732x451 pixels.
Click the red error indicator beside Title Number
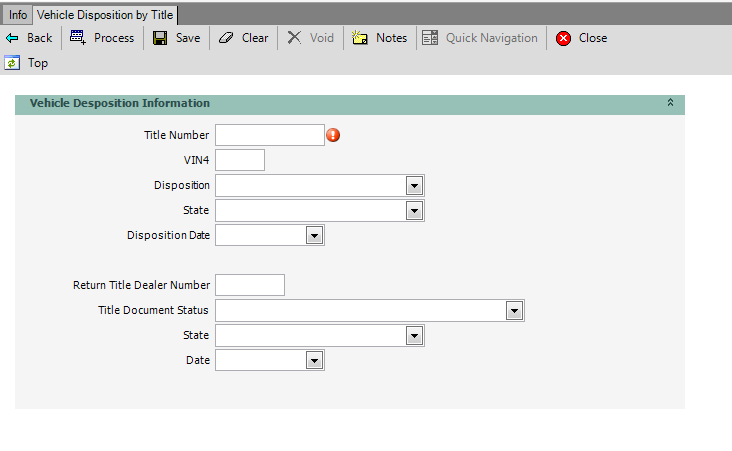coord(334,135)
